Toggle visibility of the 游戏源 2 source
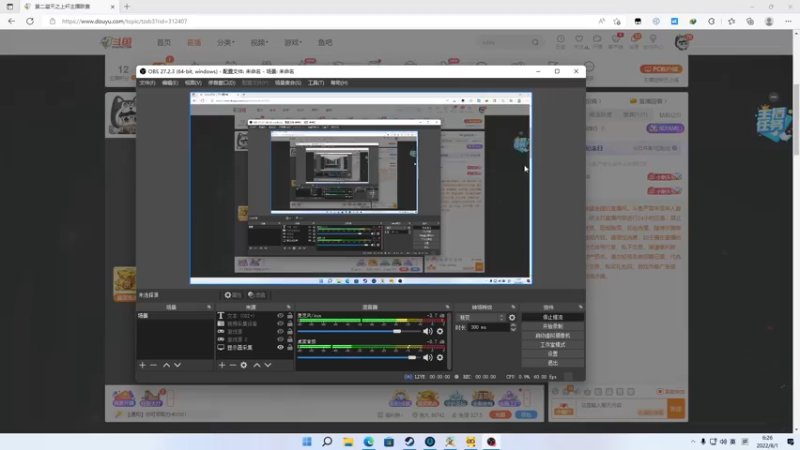This screenshot has height=450, width=800. (280, 339)
